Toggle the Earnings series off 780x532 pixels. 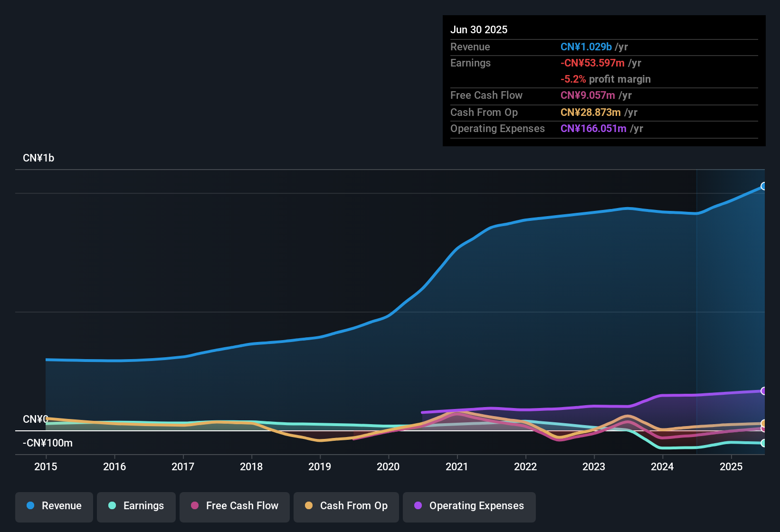[x=136, y=506]
